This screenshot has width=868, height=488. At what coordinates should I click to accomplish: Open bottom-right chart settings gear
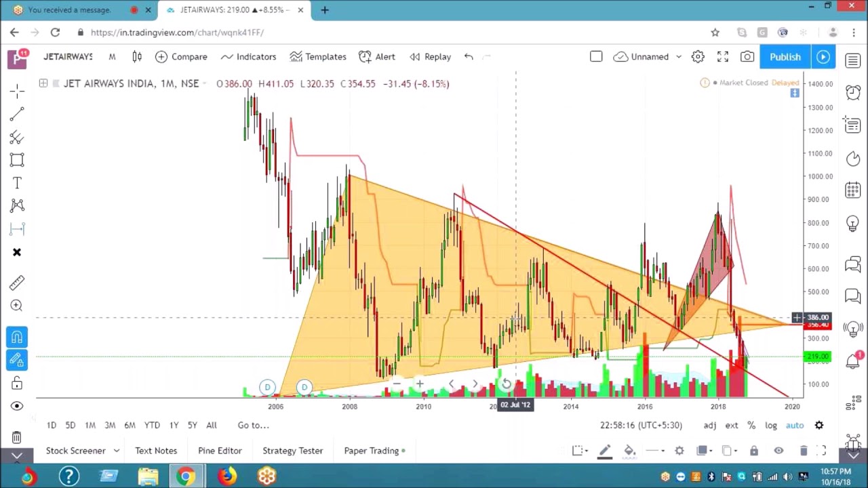819,426
